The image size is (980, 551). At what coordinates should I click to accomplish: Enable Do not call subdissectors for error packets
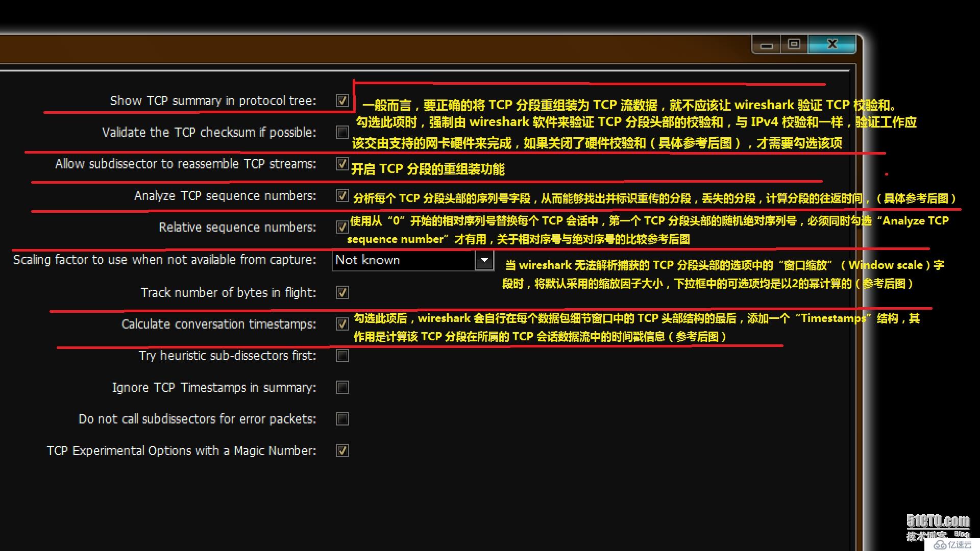(342, 419)
